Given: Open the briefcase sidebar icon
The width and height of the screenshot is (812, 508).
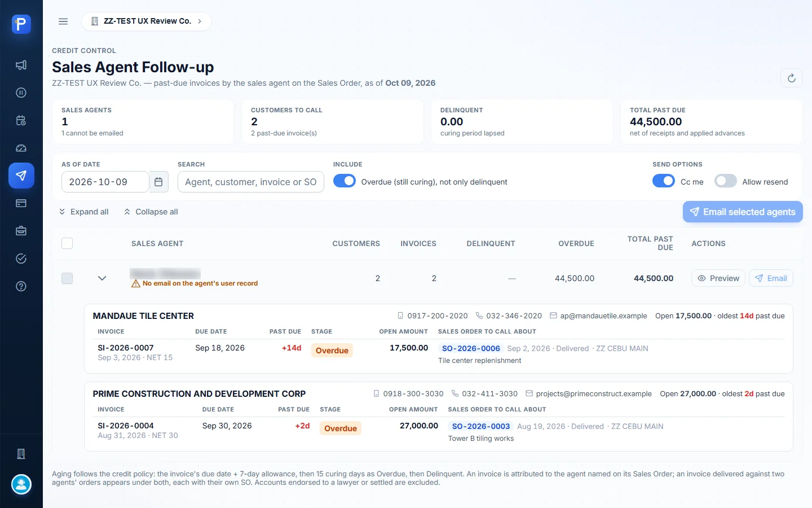Looking at the screenshot, I should 21,231.
